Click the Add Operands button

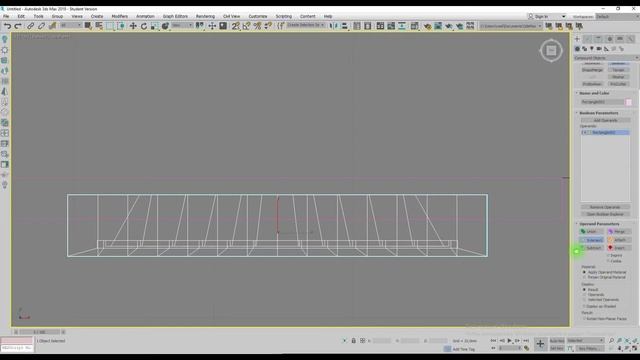605,120
